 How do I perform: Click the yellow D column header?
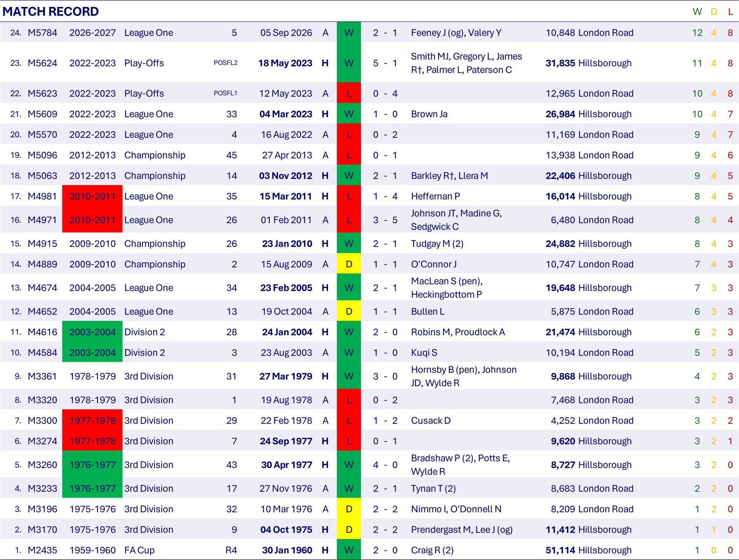[714, 12]
